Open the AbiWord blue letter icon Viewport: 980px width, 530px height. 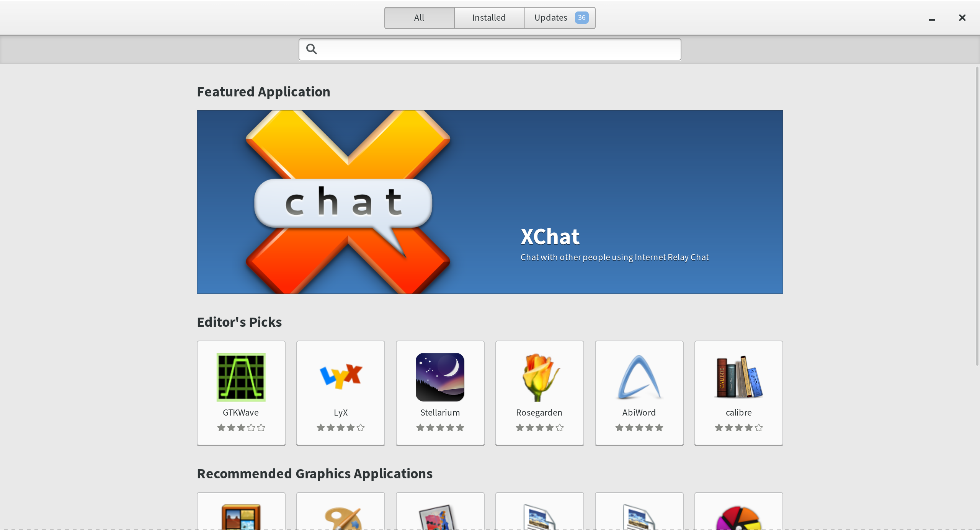639,377
